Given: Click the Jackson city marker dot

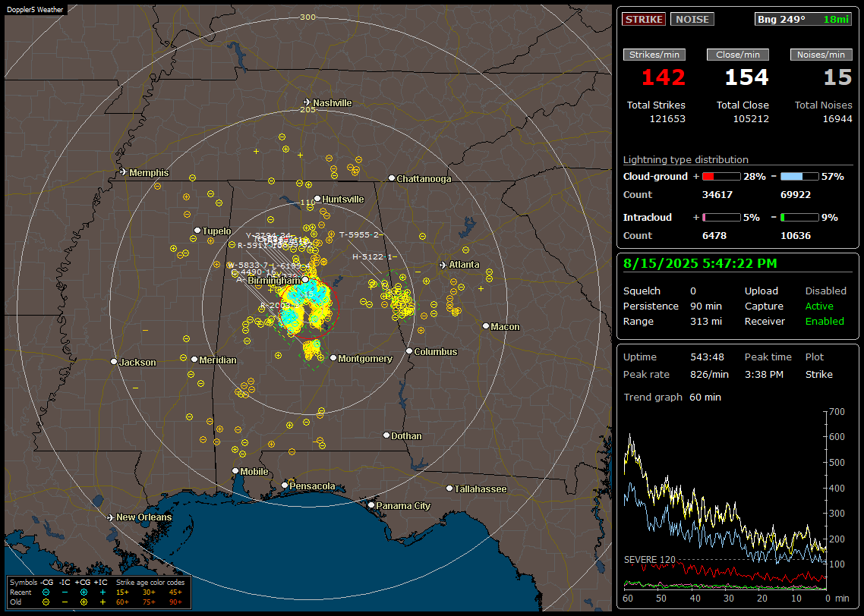Looking at the screenshot, I should [114, 362].
